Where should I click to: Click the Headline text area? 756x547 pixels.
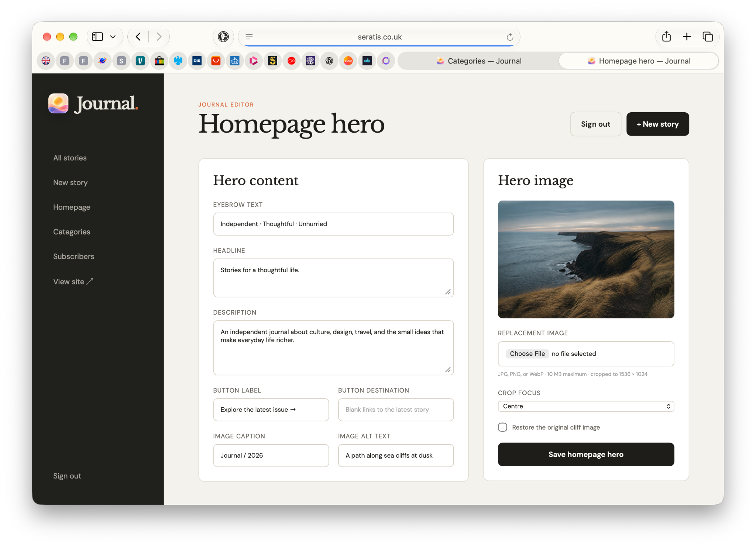tap(333, 278)
